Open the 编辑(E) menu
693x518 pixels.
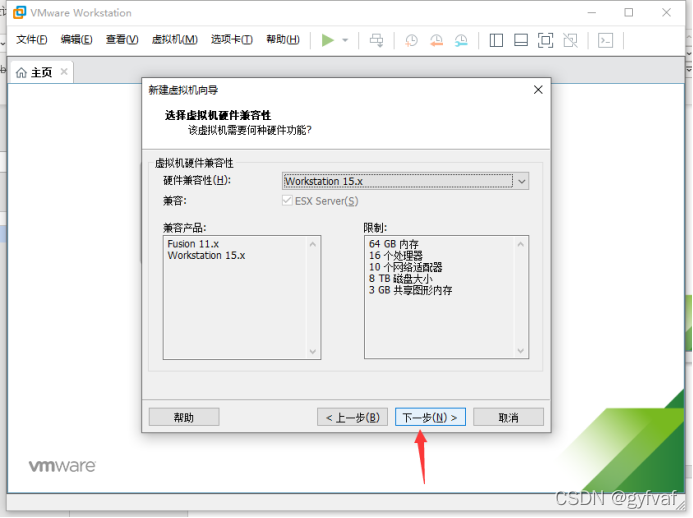76,40
